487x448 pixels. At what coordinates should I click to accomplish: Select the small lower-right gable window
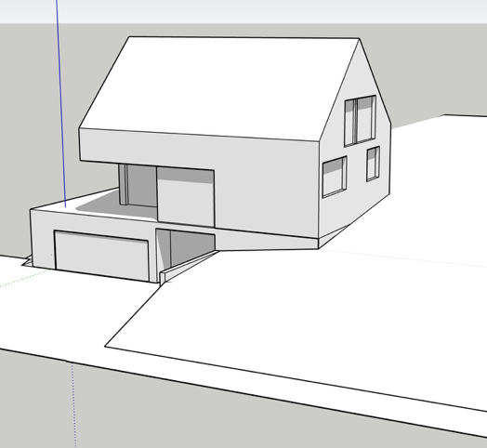pyautogui.click(x=373, y=164)
